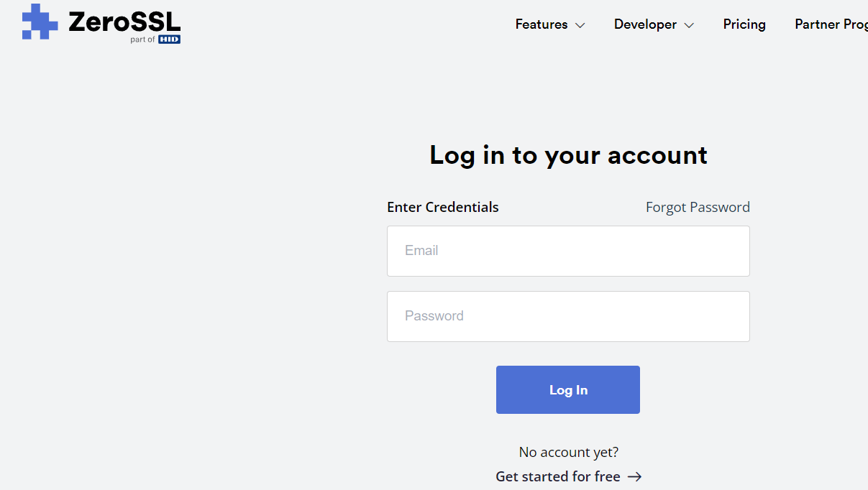
Task: Click the blue ZeroSSL plus-shaped logo icon
Action: (x=40, y=22)
